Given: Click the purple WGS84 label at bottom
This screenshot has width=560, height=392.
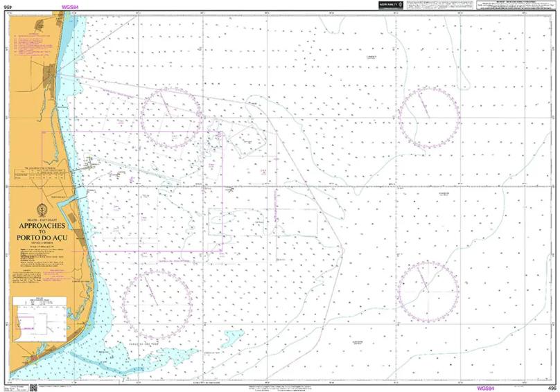Looking at the screenshot, I should click(485, 389).
